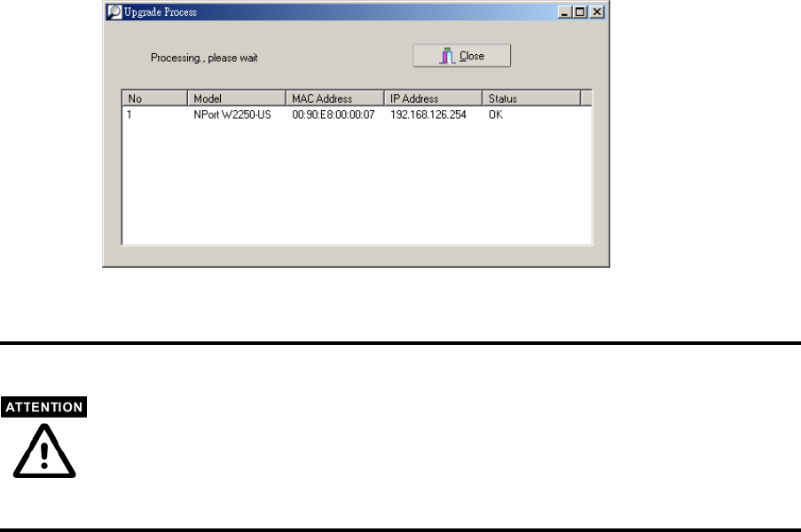This screenshot has width=801, height=532.
Task: Select row number 1 cell
Action: [130, 115]
